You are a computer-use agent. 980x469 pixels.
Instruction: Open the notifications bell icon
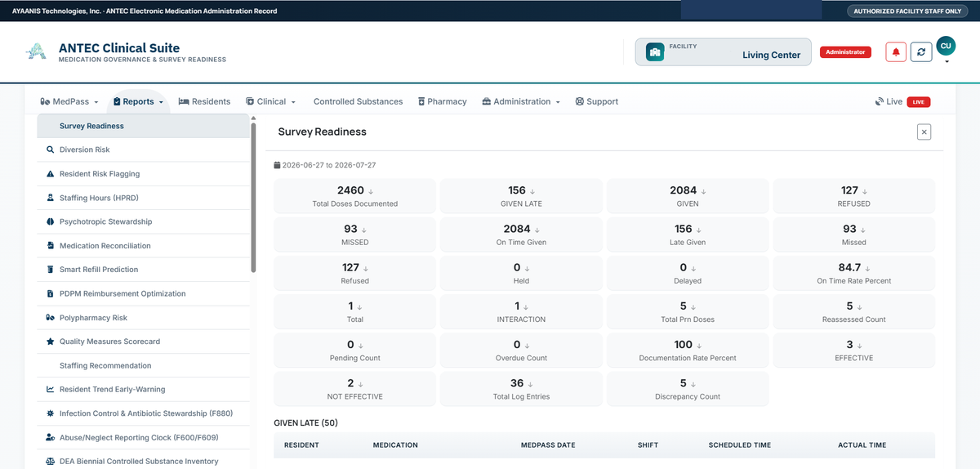tap(896, 51)
